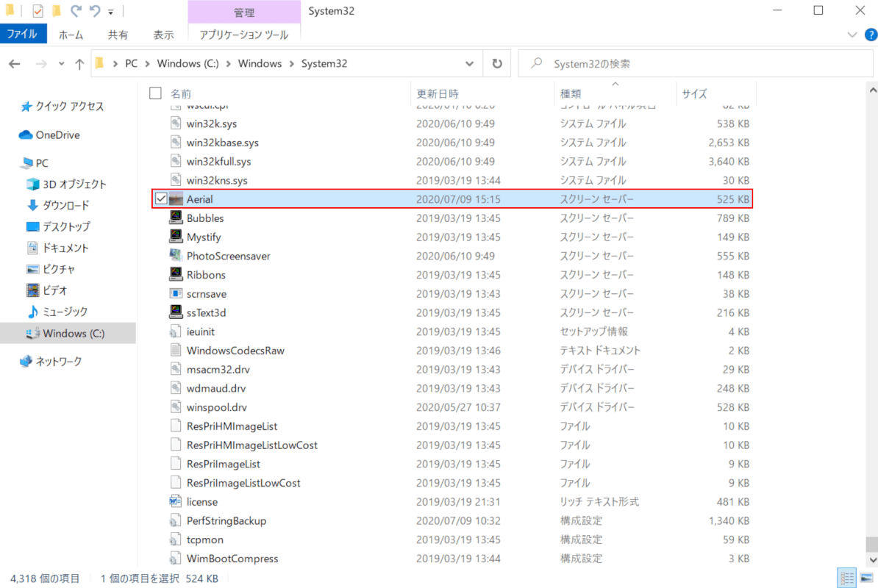Click the PhotoScreensaver file icon
This screenshot has width=878, height=588.
[176, 256]
